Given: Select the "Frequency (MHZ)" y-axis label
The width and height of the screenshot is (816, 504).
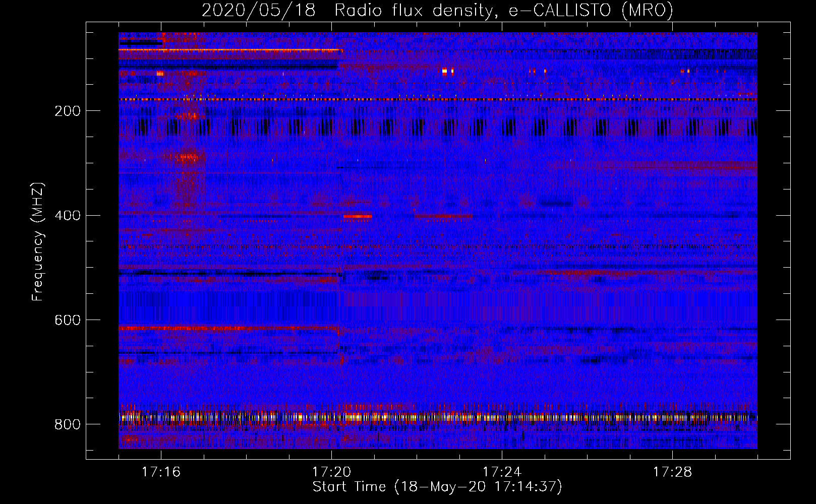Looking at the screenshot, I should tap(38, 241).
